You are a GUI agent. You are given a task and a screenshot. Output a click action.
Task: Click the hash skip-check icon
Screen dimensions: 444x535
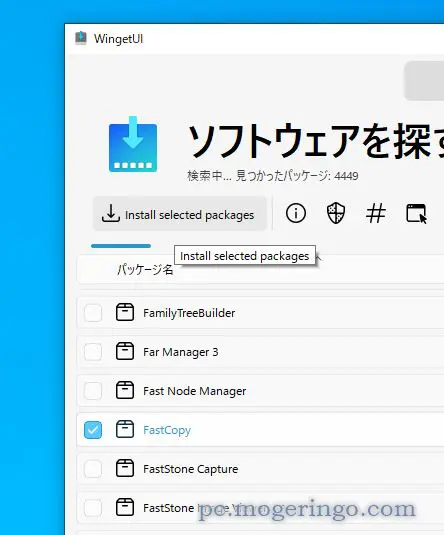point(376,213)
